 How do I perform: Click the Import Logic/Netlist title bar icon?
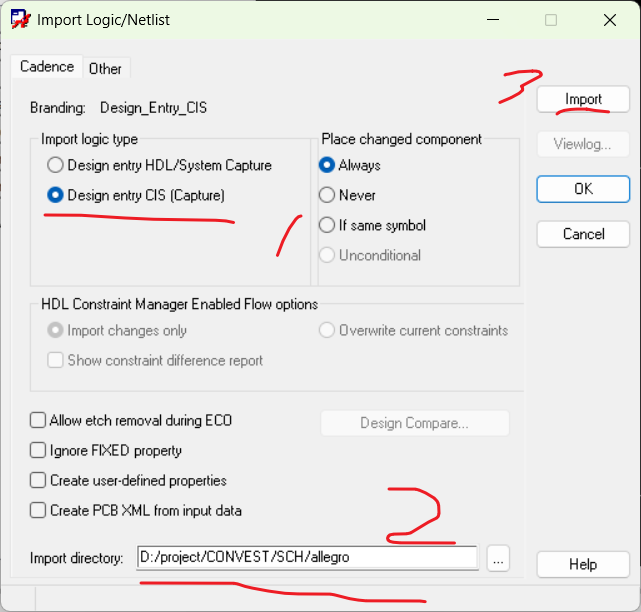[20, 19]
